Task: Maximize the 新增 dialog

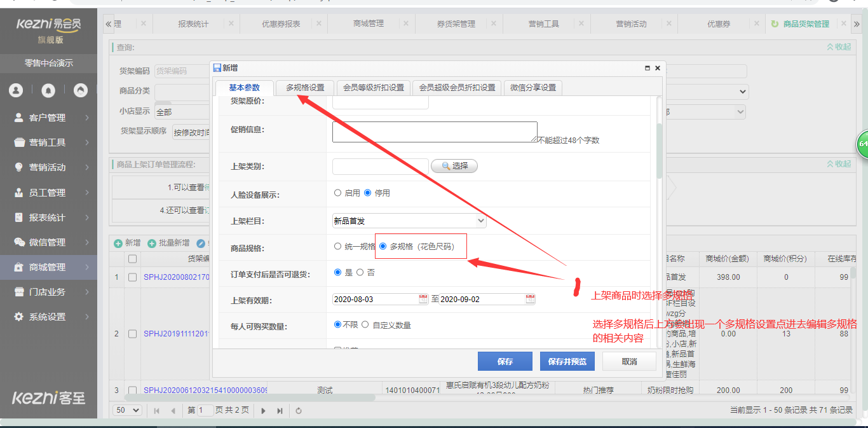Action: [648, 68]
